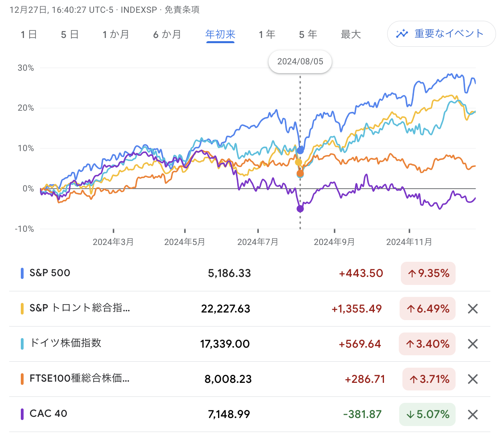Click the S&P 500 value 5,186.33
504x438 pixels.
tap(230, 273)
